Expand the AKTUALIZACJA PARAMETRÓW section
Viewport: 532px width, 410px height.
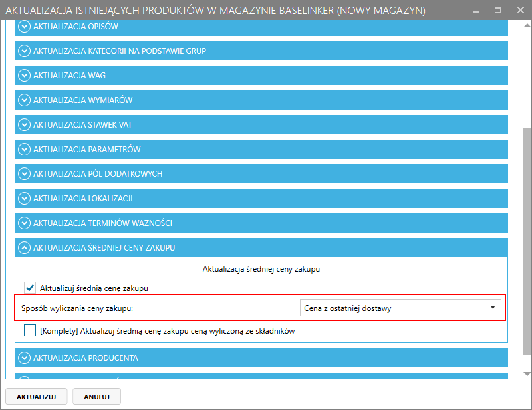261,150
